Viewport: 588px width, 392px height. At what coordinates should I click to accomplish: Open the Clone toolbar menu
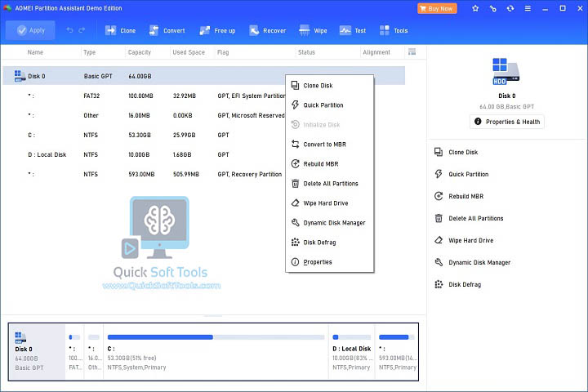[x=120, y=30]
